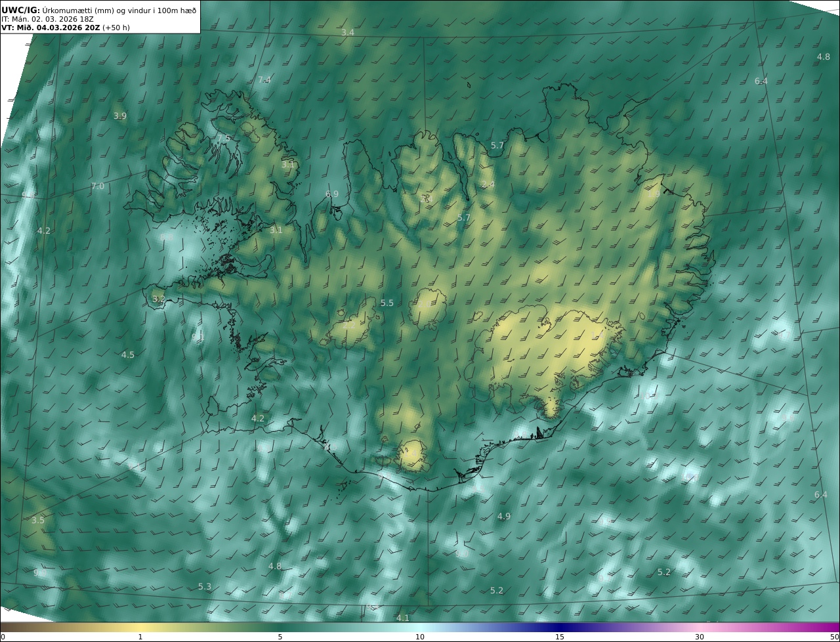Screen dimensions: 840x642
Task: Select the 4.9 value label
Action: coord(504,517)
